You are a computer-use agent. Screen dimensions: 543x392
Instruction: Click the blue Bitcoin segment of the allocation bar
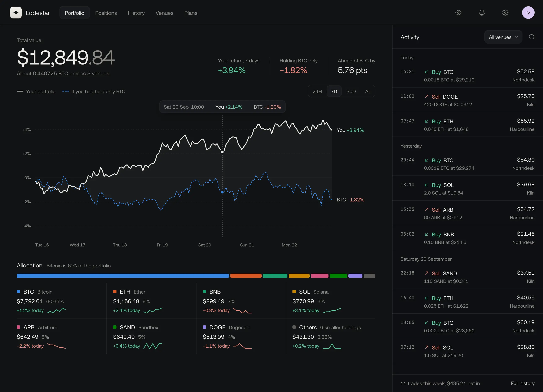point(123,276)
